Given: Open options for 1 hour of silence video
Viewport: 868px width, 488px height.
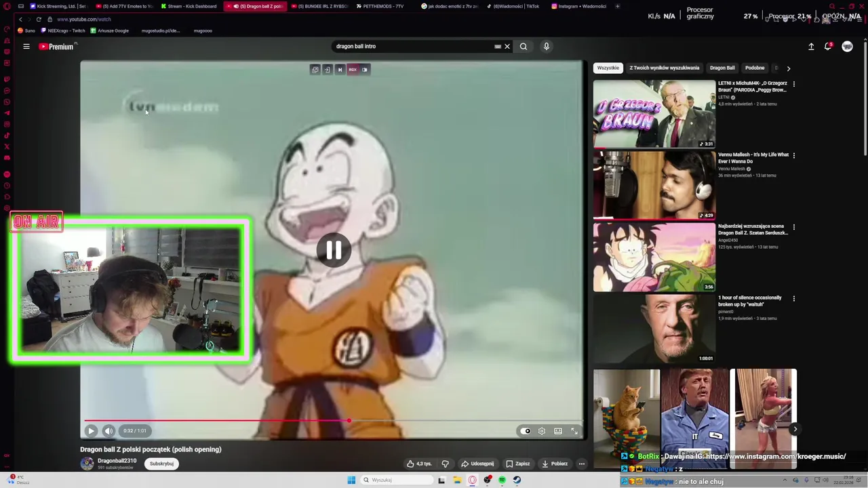Looking at the screenshot, I should (x=794, y=298).
